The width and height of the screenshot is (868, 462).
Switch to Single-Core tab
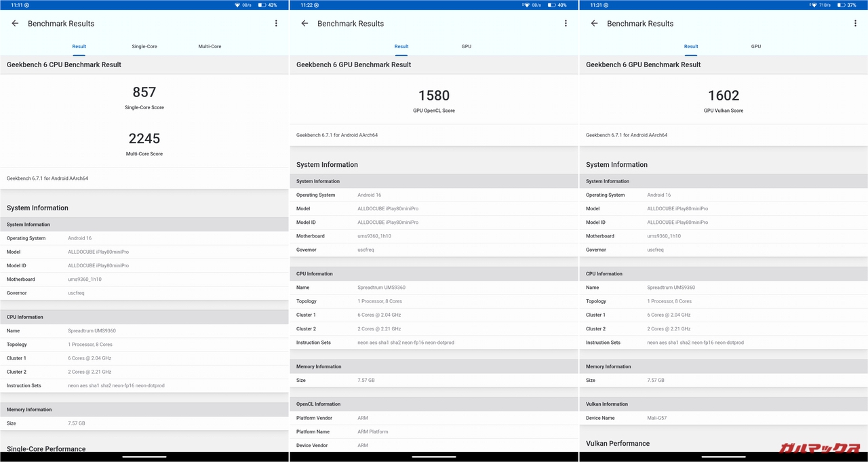coord(144,46)
